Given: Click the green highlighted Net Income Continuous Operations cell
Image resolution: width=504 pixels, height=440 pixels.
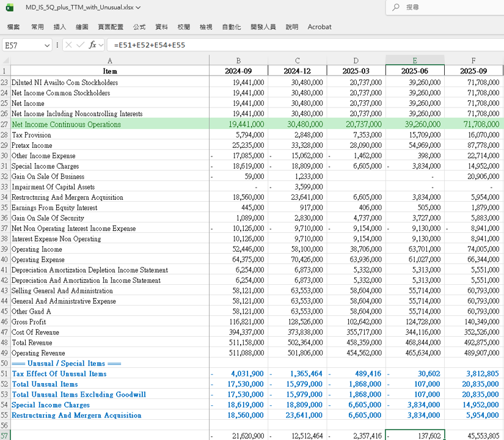Looking at the screenshot, I should pos(110,125).
